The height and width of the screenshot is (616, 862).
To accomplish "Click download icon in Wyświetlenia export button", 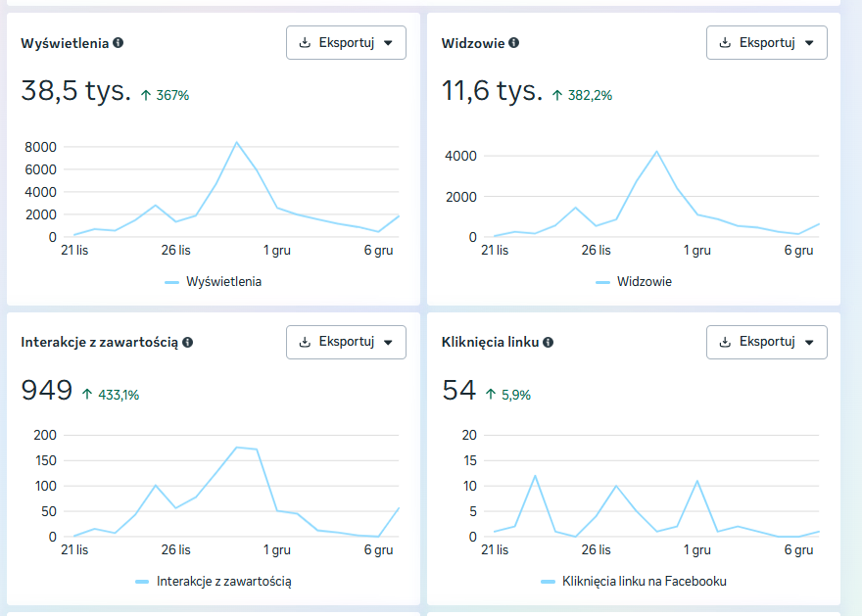I will click(305, 43).
